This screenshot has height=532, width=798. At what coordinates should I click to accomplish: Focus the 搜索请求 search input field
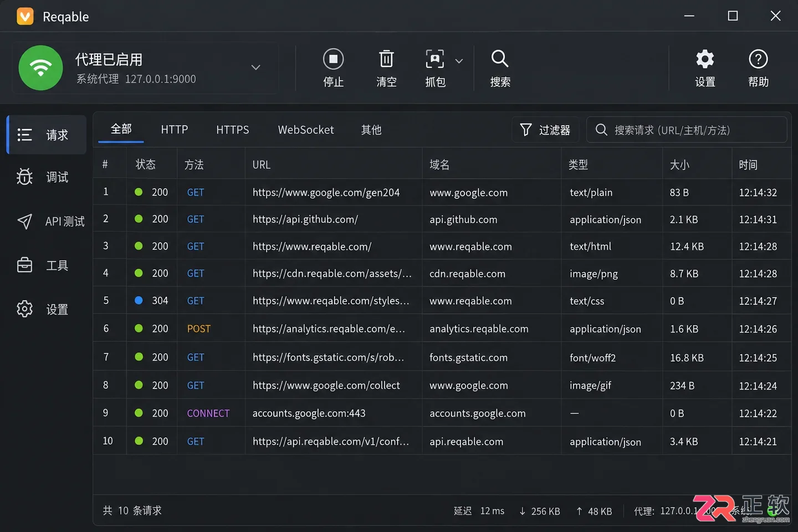[687, 130]
